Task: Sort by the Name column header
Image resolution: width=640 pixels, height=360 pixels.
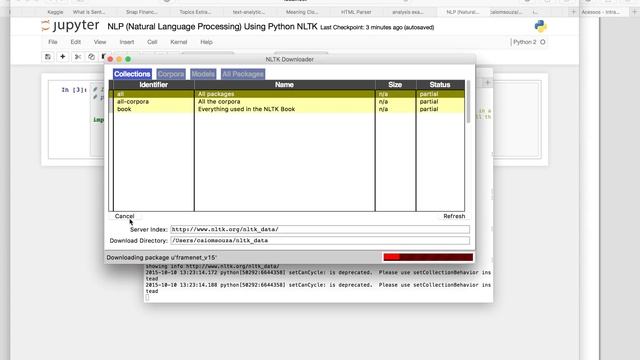Action: 284,85
